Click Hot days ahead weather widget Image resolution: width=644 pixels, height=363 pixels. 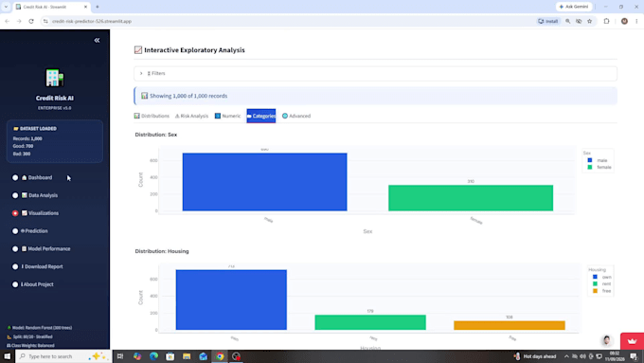click(535, 356)
